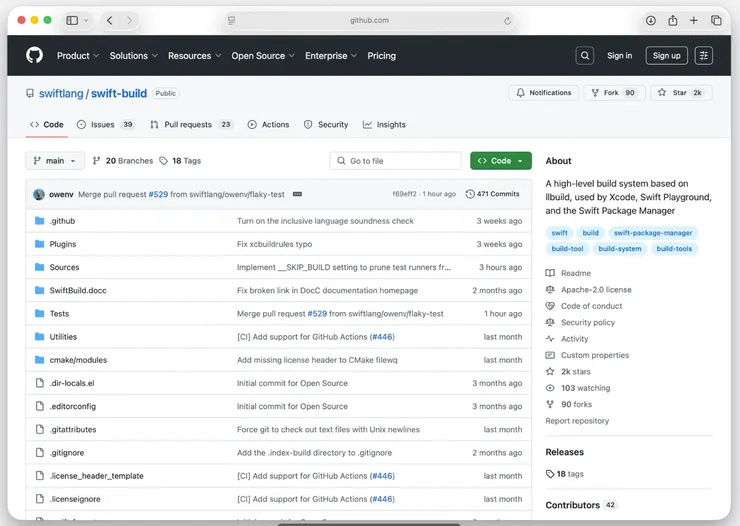Switch to the Issues tab
Viewport: 740px width, 526px height.
(x=105, y=125)
